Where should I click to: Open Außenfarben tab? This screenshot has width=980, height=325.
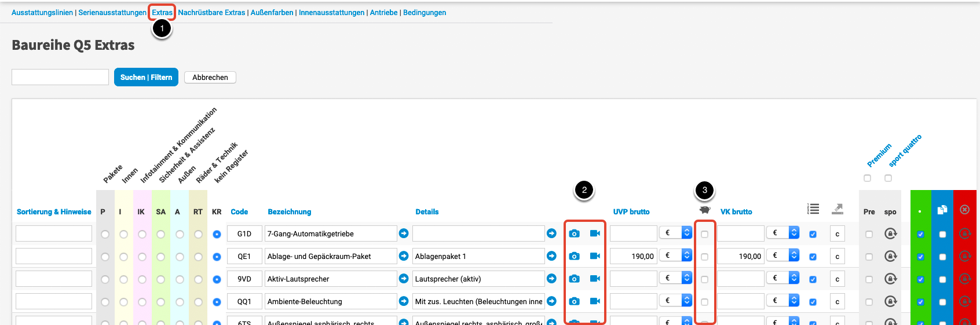tap(272, 13)
